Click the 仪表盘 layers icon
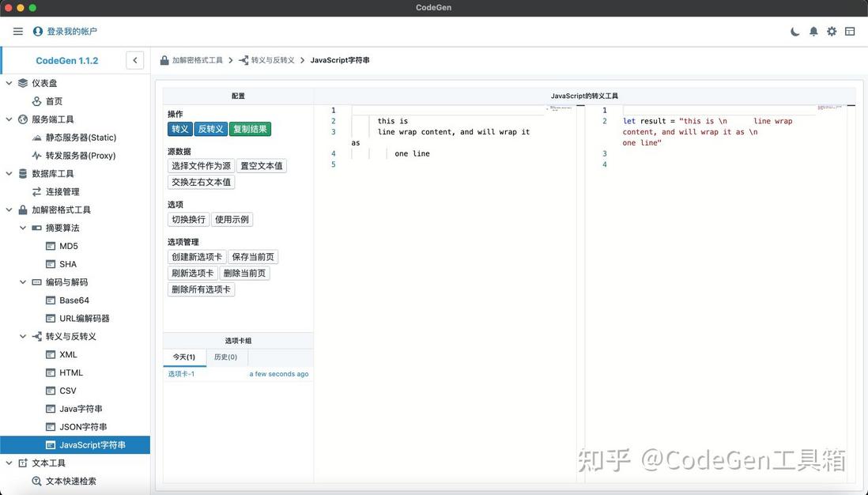This screenshot has height=495, width=868. (23, 83)
